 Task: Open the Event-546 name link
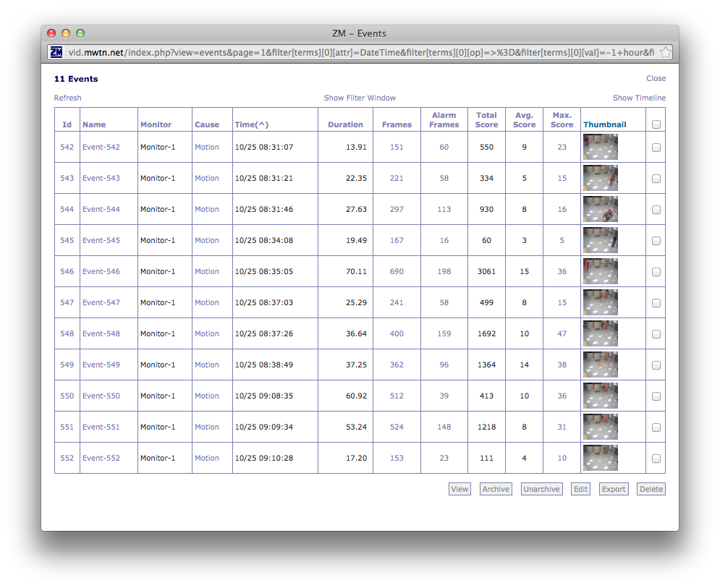pyautogui.click(x=101, y=271)
